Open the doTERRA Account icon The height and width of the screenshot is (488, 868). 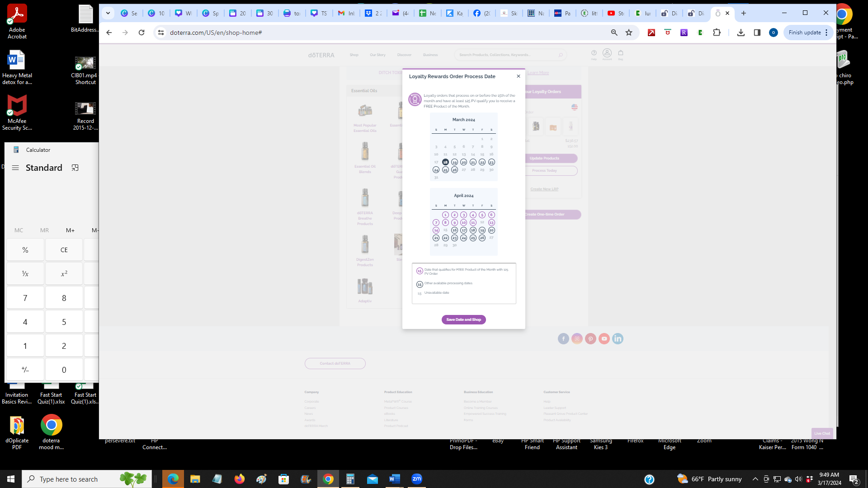pos(607,54)
